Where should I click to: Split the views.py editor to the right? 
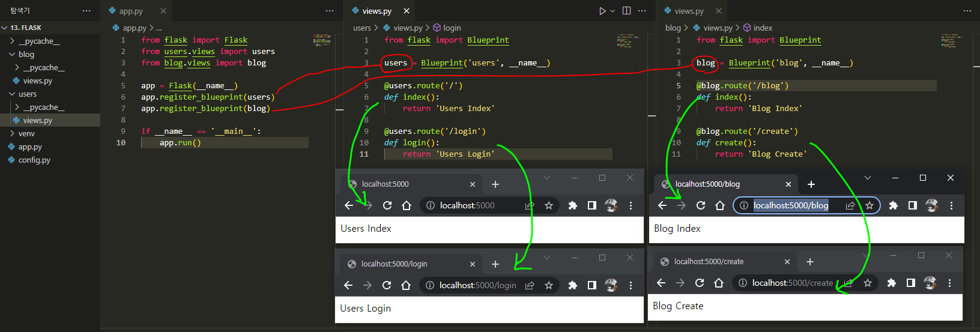pos(626,11)
